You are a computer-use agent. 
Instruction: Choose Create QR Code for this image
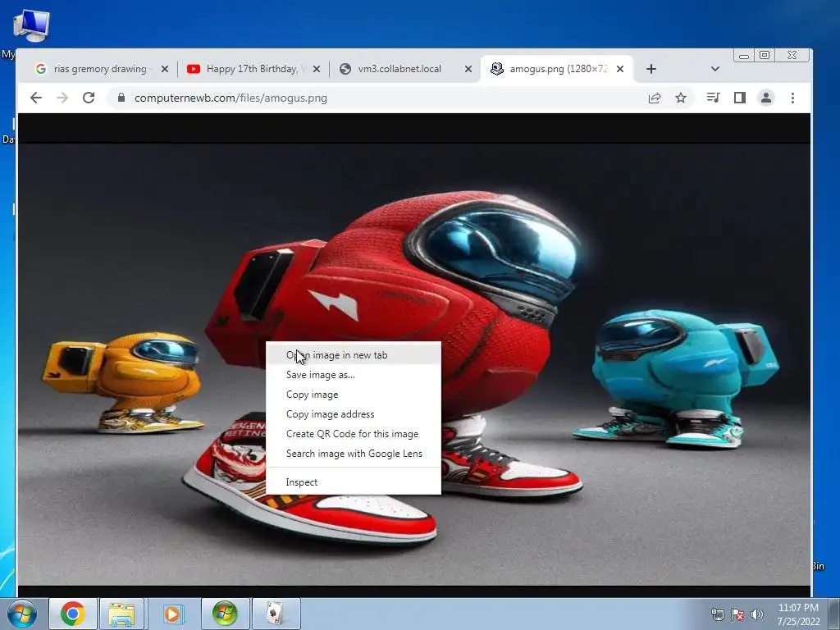pos(353,434)
